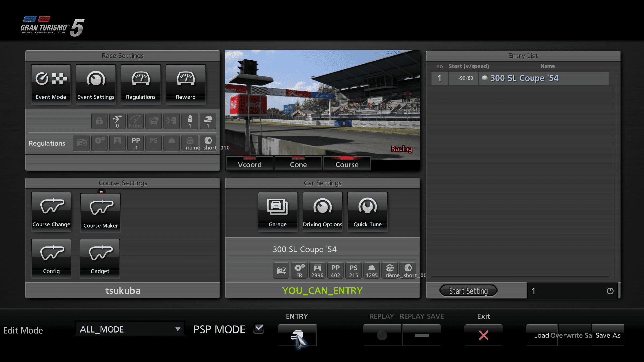Click the slipstream sound-wave car icon

point(172,121)
